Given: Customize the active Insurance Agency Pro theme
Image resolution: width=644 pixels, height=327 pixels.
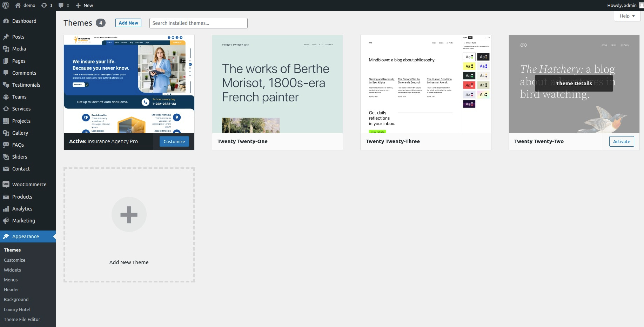Looking at the screenshot, I should click(174, 141).
